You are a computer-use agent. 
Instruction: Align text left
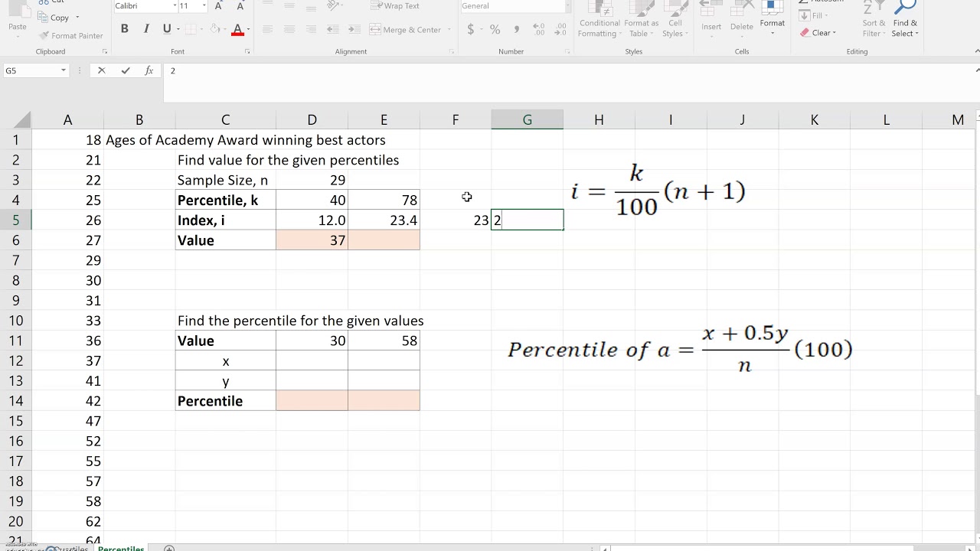267,29
